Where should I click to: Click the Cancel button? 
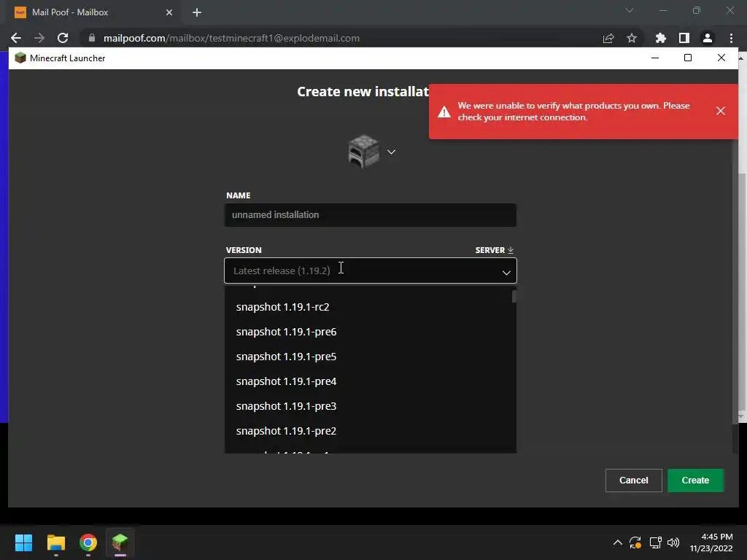click(x=633, y=480)
